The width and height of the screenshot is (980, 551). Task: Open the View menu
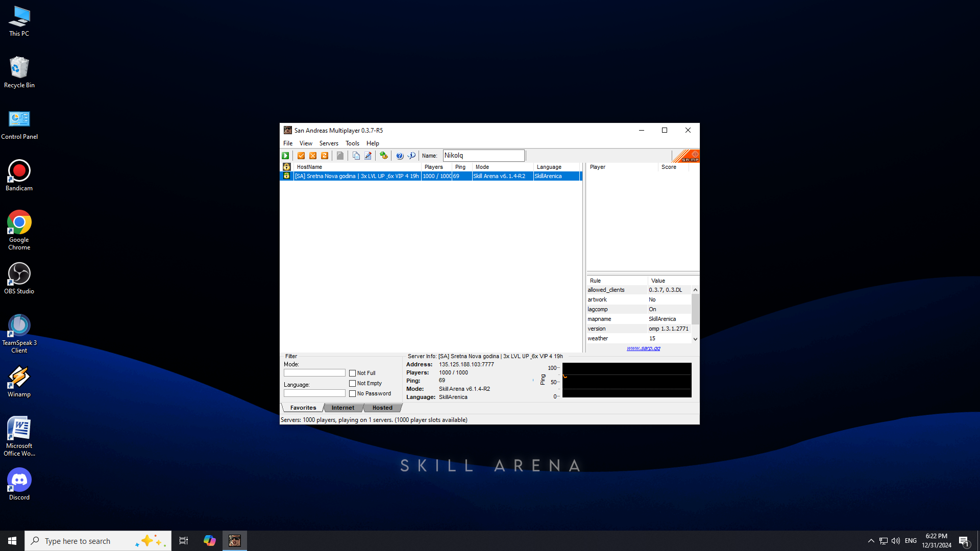coord(306,143)
